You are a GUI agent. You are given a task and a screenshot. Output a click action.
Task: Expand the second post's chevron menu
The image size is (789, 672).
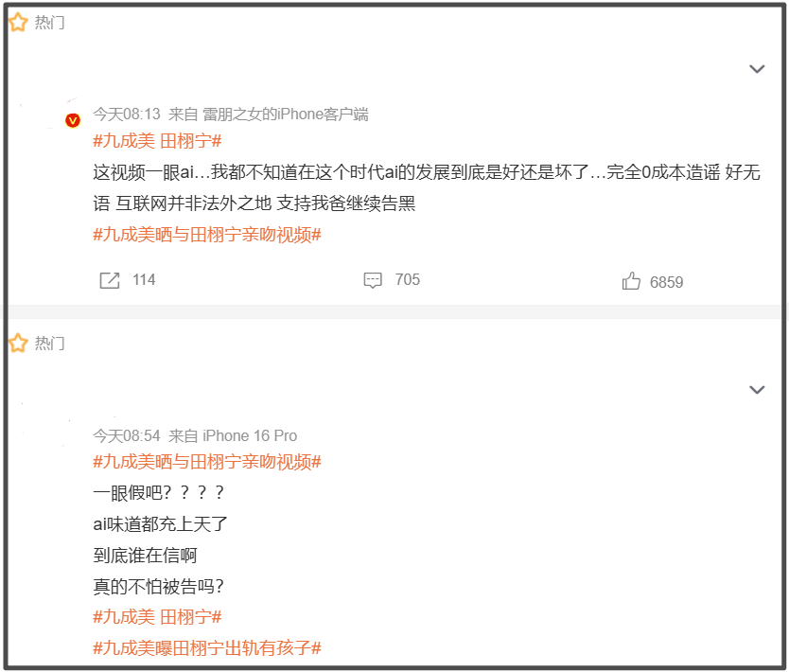point(757,390)
